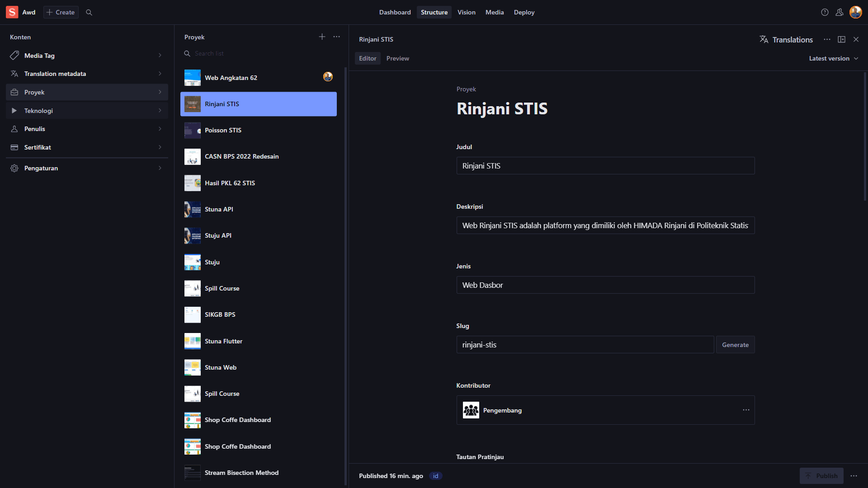This screenshot has width=868, height=488.
Task: Click the Create button
Action: pyautogui.click(x=61, y=12)
